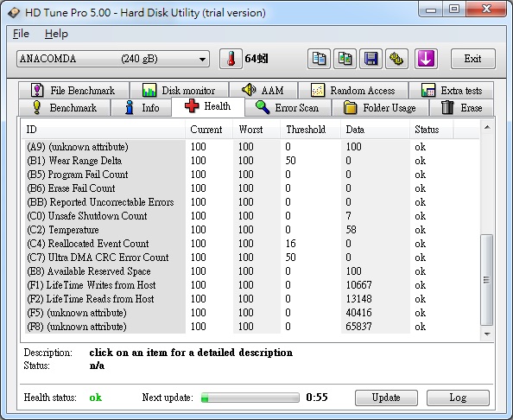Select the Unsafe Shutdown Count row
513x420 pixels.
tap(252, 216)
